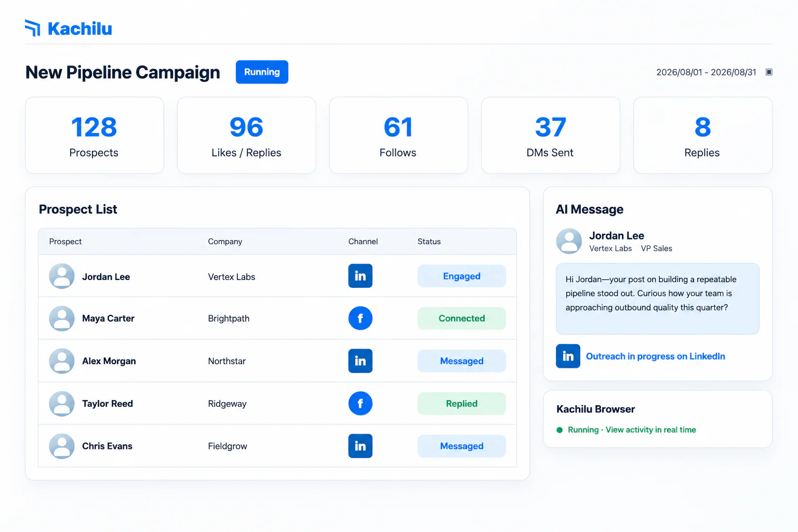Open the 128 Prospects stat card
Image resolution: width=798 pixels, height=532 pixels.
[95, 135]
